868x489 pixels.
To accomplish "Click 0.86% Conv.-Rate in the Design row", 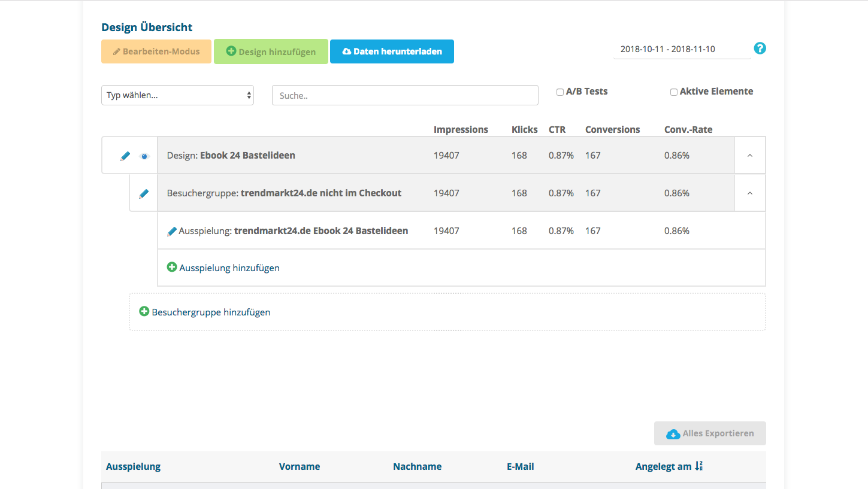I will pyautogui.click(x=677, y=156).
